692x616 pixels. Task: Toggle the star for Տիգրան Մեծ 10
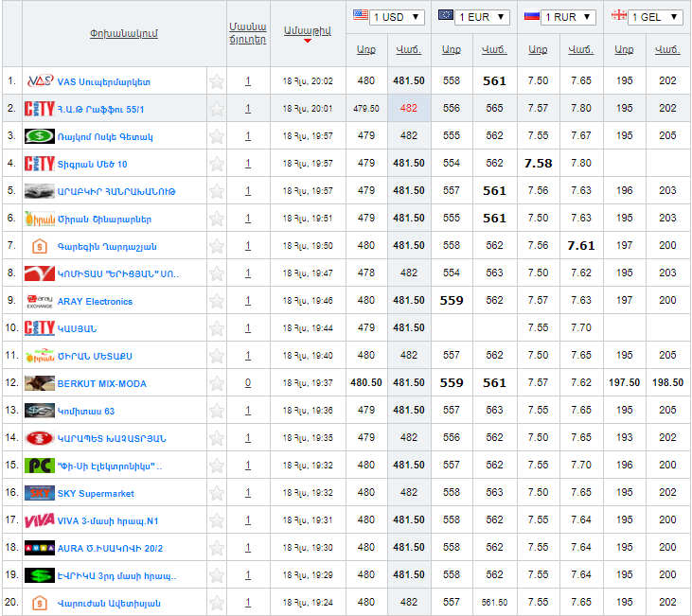[x=217, y=164]
